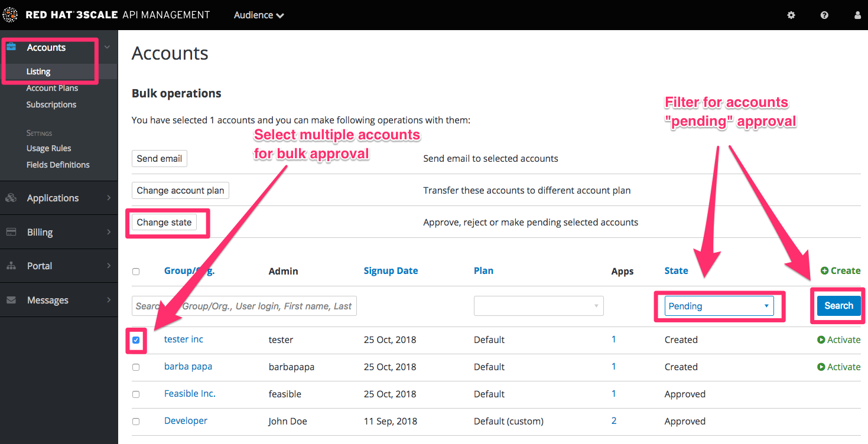
Task: Click the Applications cubes icon in sidebar
Action: 11,198
